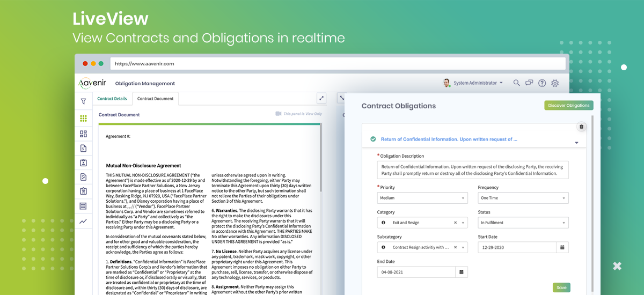This screenshot has height=295, width=644.
Task: Open the System Administrator user menu
Action: tap(478, 83)
